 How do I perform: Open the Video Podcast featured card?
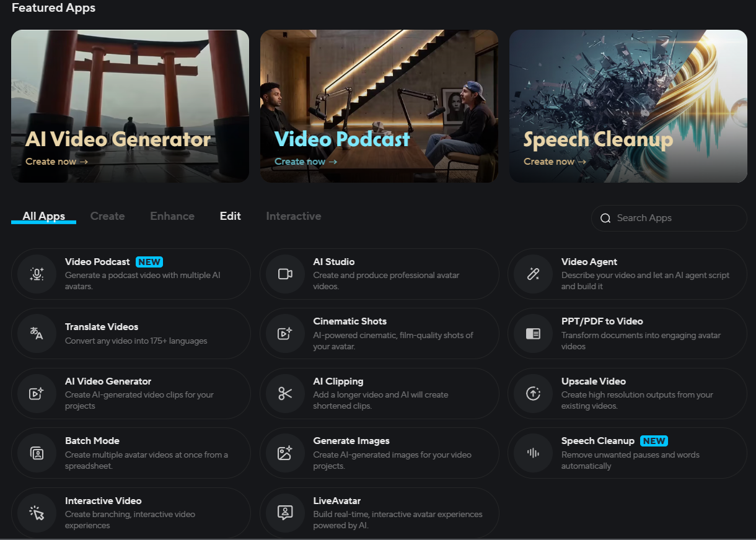[x=379, y=106]
